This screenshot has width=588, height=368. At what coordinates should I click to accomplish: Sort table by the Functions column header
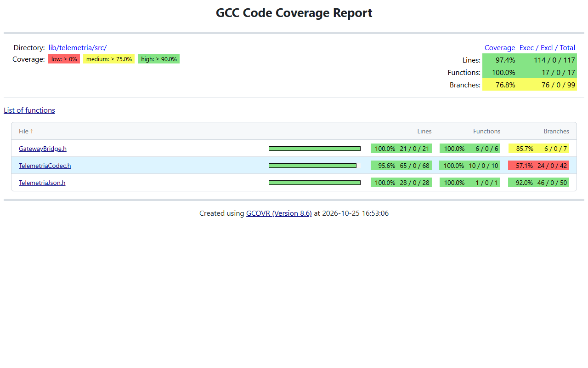click(487, 131)
